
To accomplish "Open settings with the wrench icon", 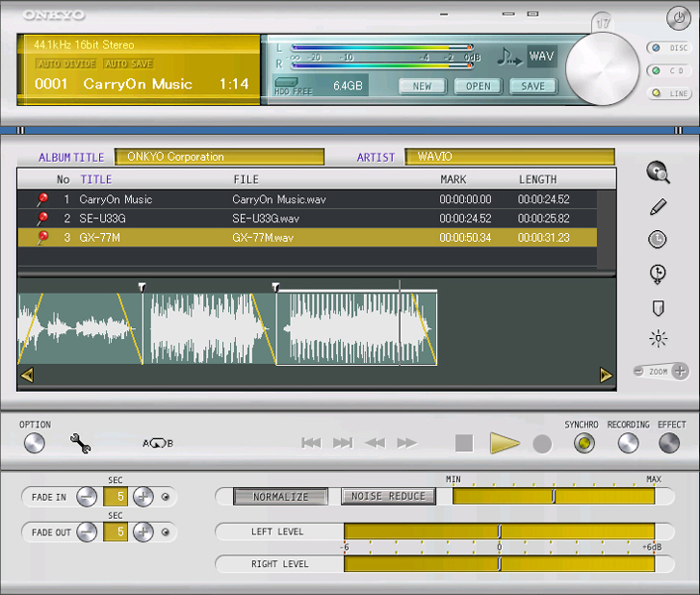I will (x=81, y=443).
